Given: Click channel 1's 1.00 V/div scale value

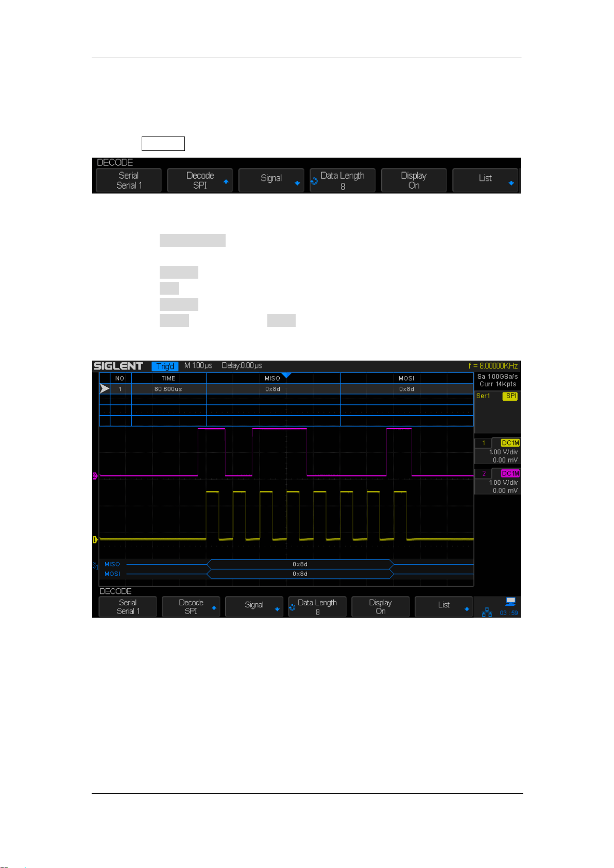Looking at the screenshot, I should coord(503,452).
